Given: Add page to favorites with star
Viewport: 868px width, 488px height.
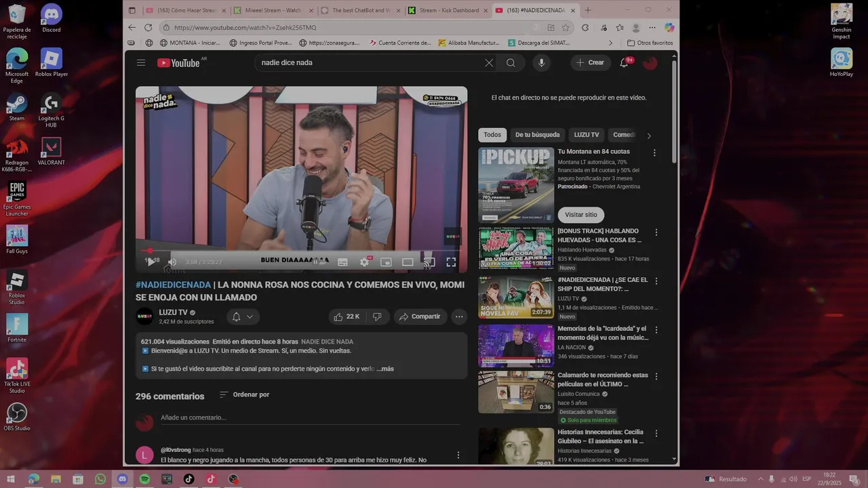Looking at the screenshot, I should [566, 28].
